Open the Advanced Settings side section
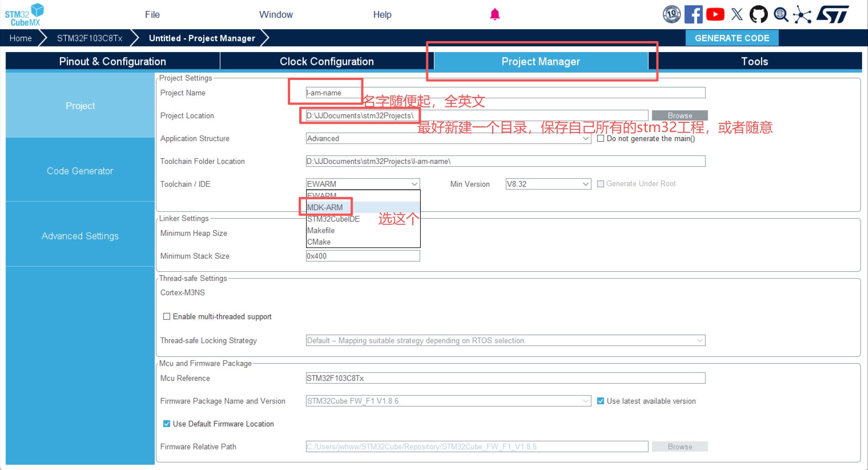868x470 pixels. pos(80,236)
